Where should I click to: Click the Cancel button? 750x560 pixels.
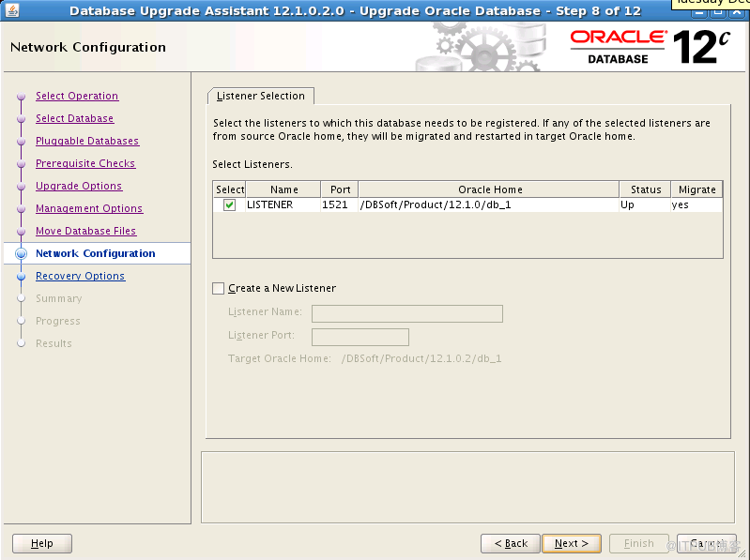point(707,543)
